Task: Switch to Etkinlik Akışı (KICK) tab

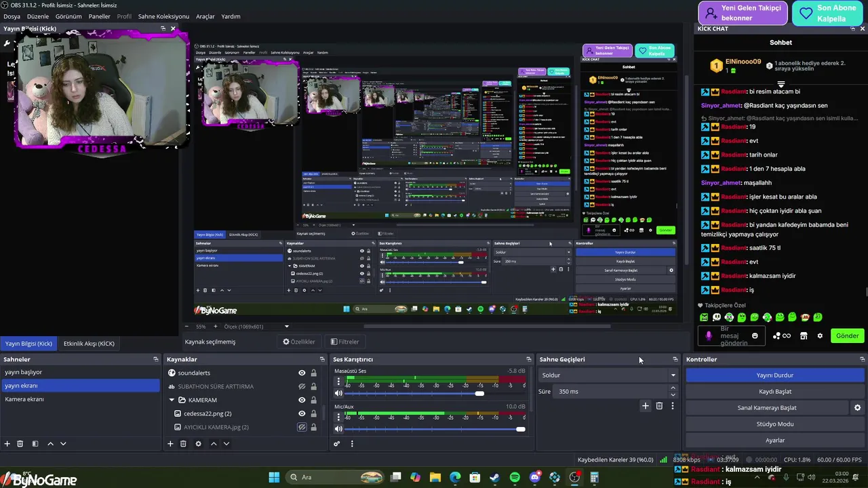Action: [x=89, y=344]
